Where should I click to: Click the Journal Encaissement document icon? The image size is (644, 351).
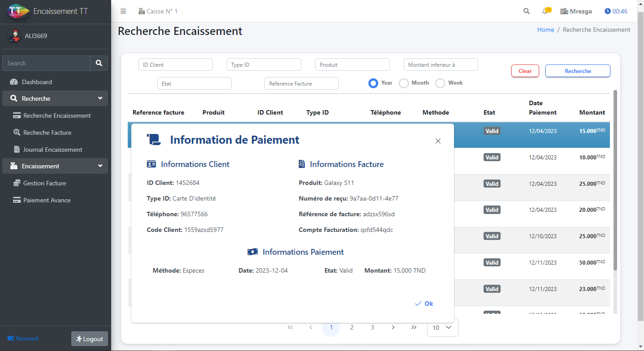[x=17, y=150]
